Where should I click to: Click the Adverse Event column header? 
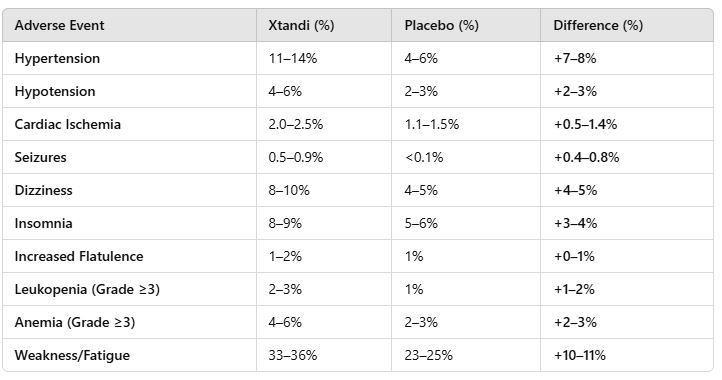[59, 25]
